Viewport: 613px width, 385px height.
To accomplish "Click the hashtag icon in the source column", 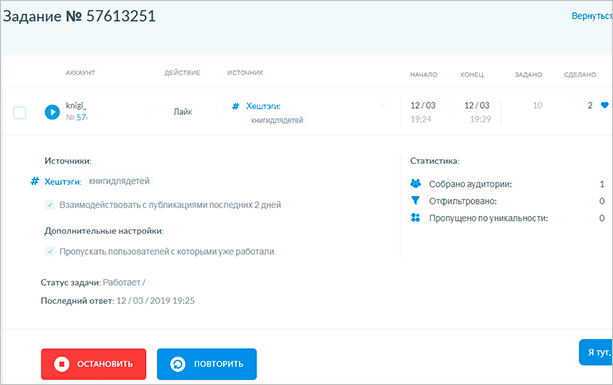I will (235, 106).
